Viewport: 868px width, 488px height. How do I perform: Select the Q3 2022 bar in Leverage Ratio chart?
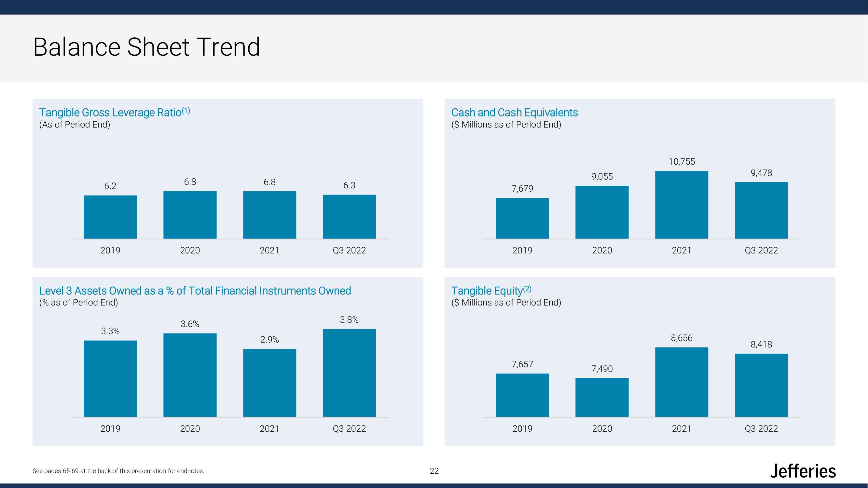349,217
